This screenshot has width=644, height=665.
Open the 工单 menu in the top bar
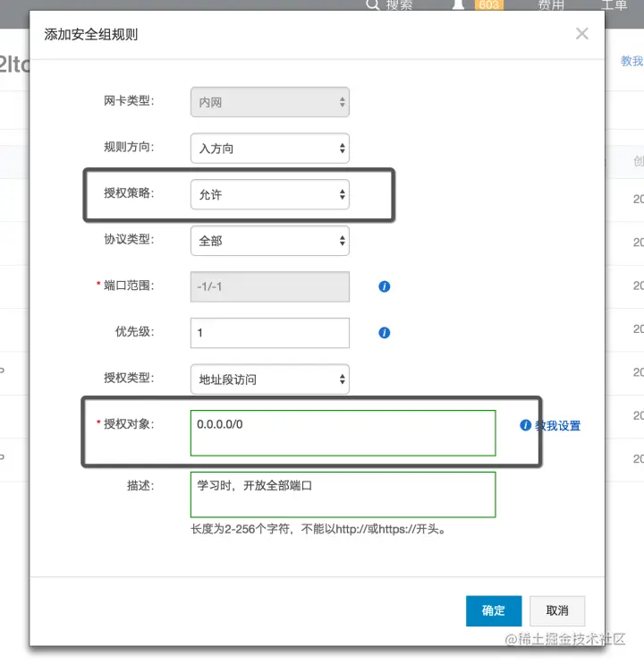614,4
